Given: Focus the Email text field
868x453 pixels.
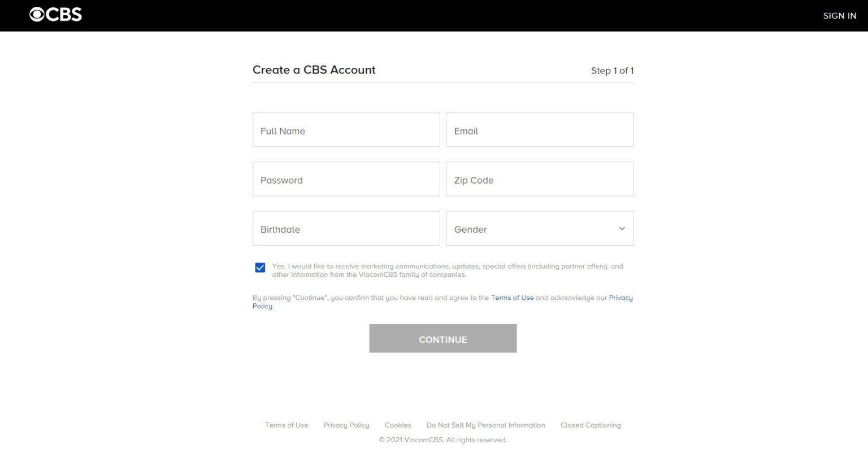Looking at the screenshot, I should click(x=539, y=130).
